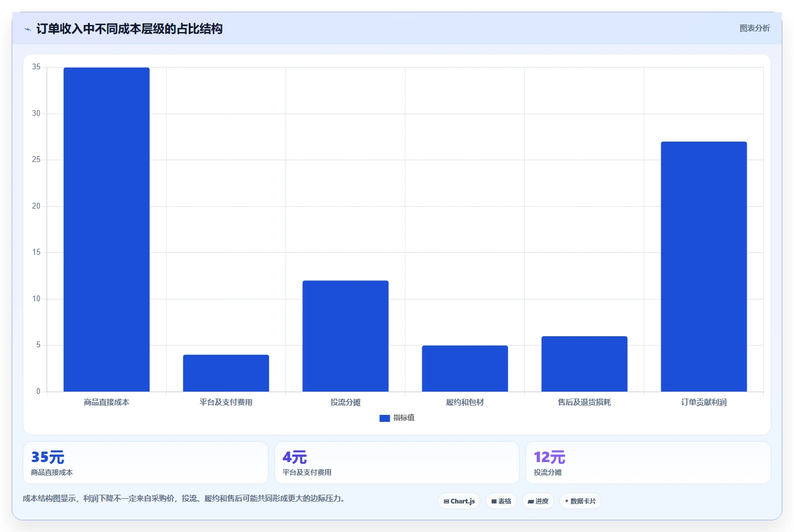
Task: Click the y-axis value 20
Action: (x=36, y=206)
